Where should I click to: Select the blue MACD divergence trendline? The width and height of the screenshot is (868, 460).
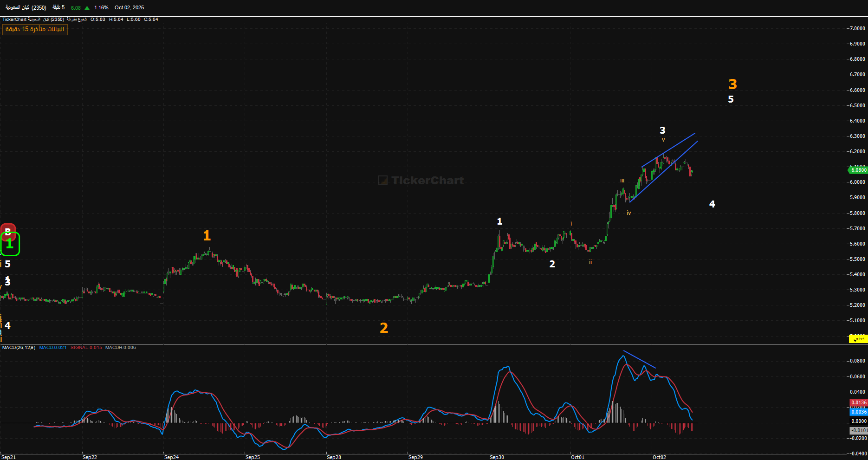point(639,359)
